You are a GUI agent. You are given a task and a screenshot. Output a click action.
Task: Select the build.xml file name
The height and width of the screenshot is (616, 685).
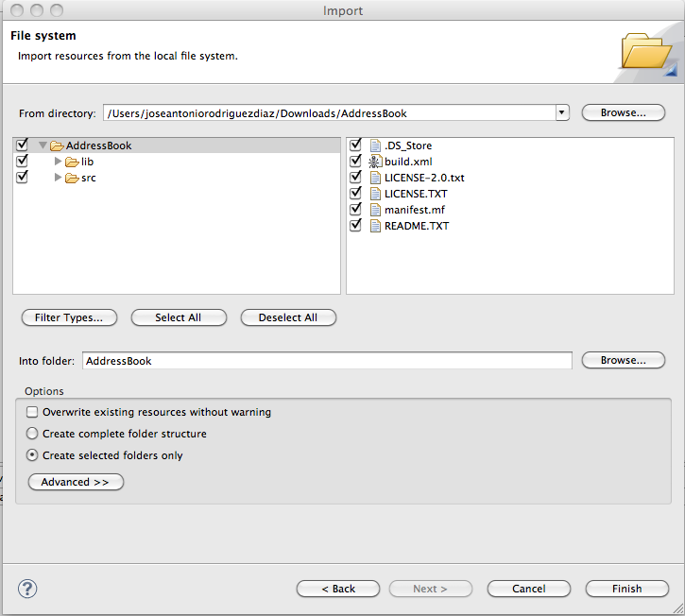click(x=408, y=162)
